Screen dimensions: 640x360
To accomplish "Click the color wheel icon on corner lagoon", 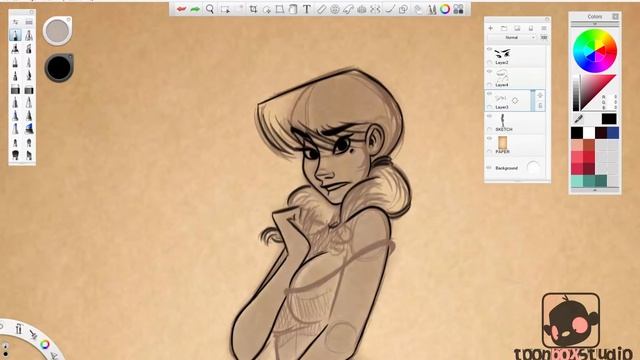I will (44, 344).
